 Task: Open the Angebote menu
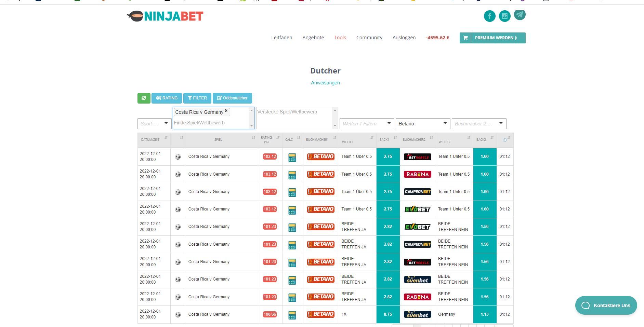pyautogui.click(x=313, y=38)
